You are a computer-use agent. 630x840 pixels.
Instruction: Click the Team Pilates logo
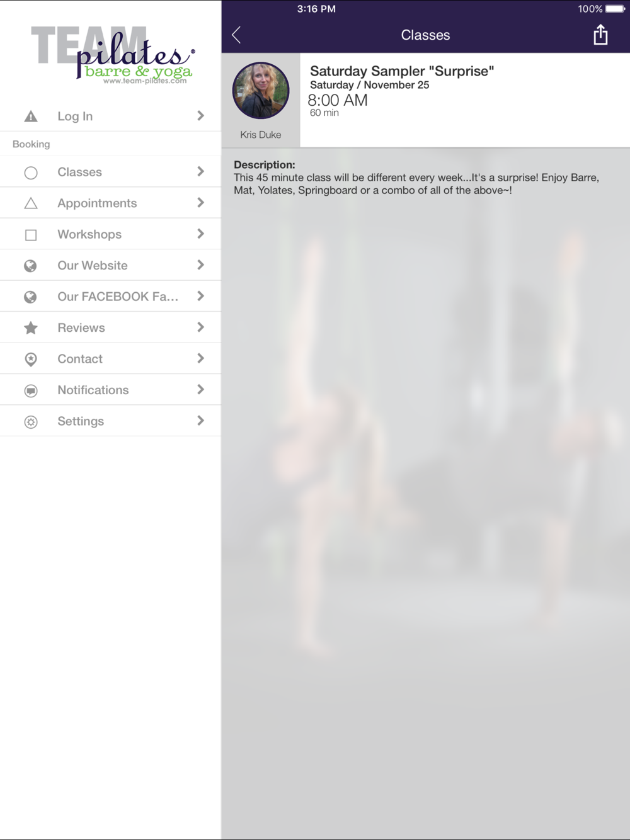113,55
